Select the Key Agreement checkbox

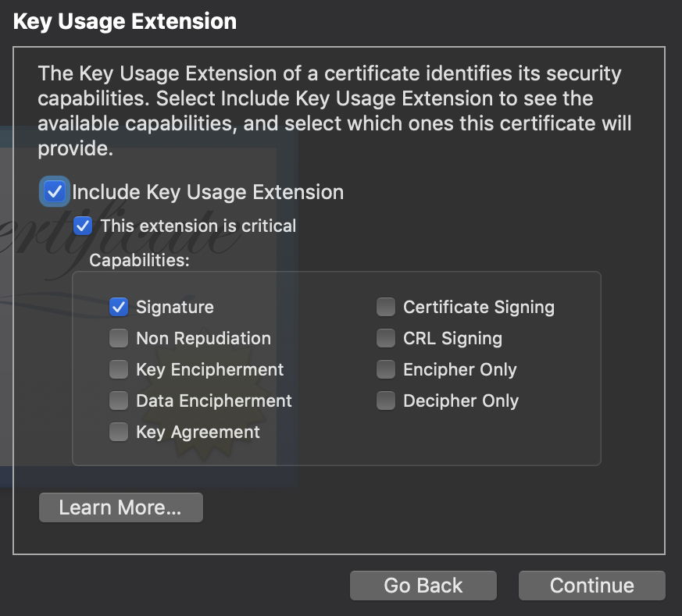tap(119, 433)
